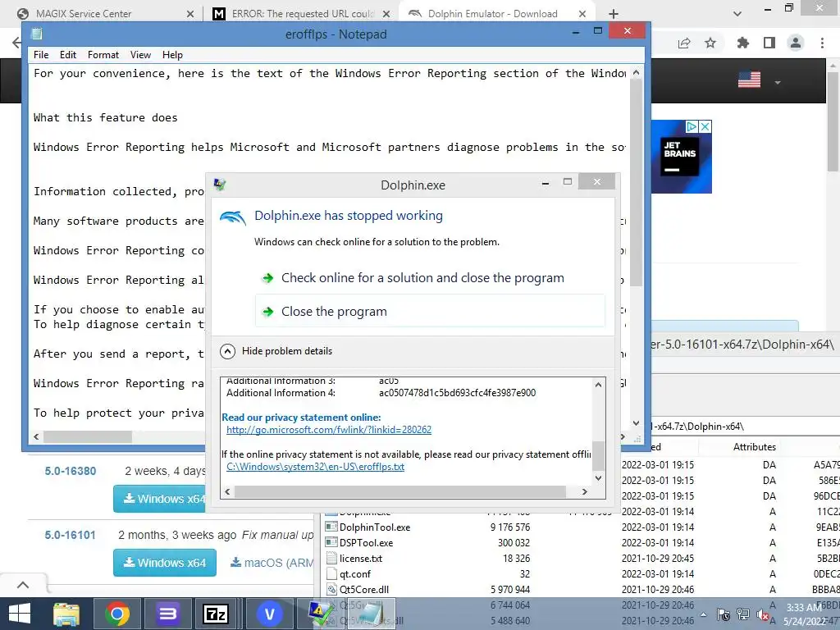Bookmark this page with the star icon
The image size is (840, 630).
coord(710,43)
